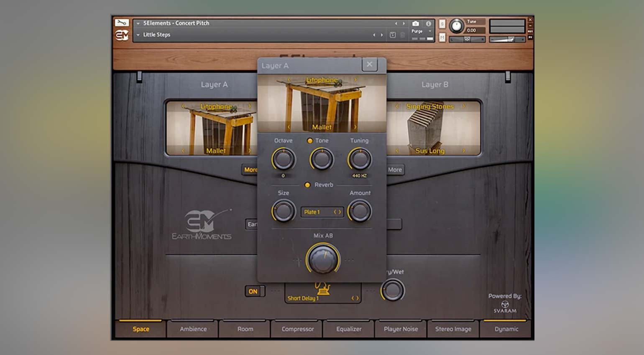Screen dimensions: 644x355
Task: Click the Litophone thumbnail in popup
Action: (x=322, y=103)
